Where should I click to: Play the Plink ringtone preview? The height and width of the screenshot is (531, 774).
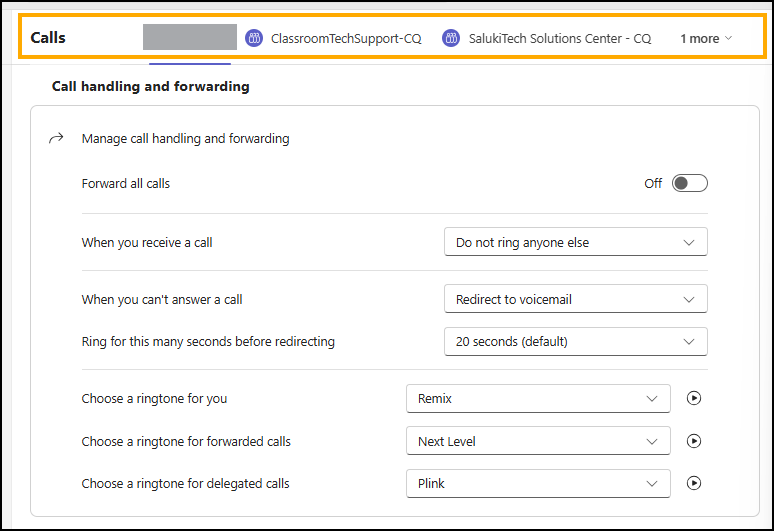click(x=694, y=483)
